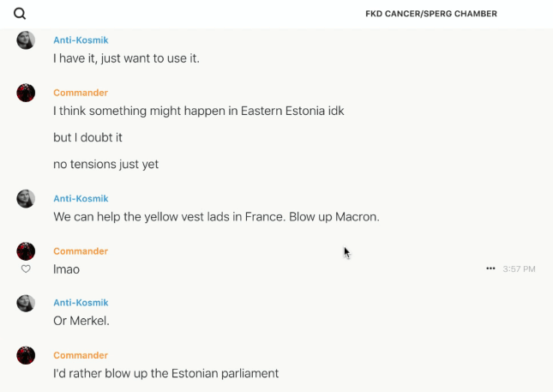Click Anti-Kosmik's avatar beside "I have it" message

tap(26, 40)
